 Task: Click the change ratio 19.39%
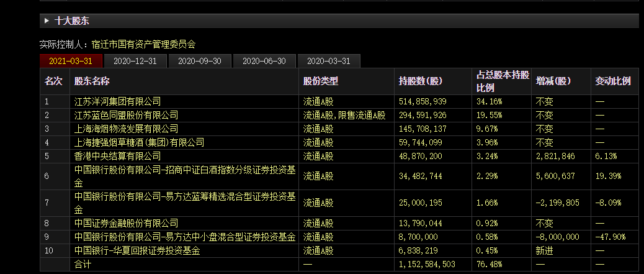(x=608, y=176)
